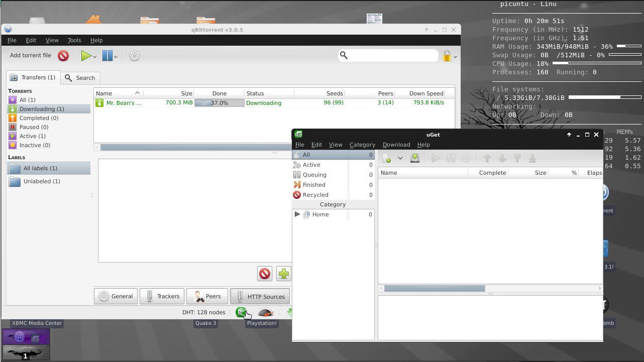Click uGet move up arrow icon
This screenshot has width=644, height=362.
click(487, 158)
